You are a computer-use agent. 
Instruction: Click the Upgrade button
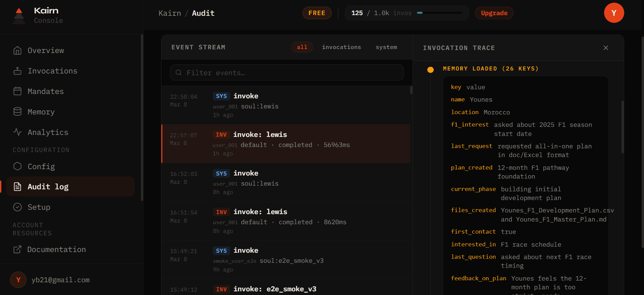tap(494, 13)
